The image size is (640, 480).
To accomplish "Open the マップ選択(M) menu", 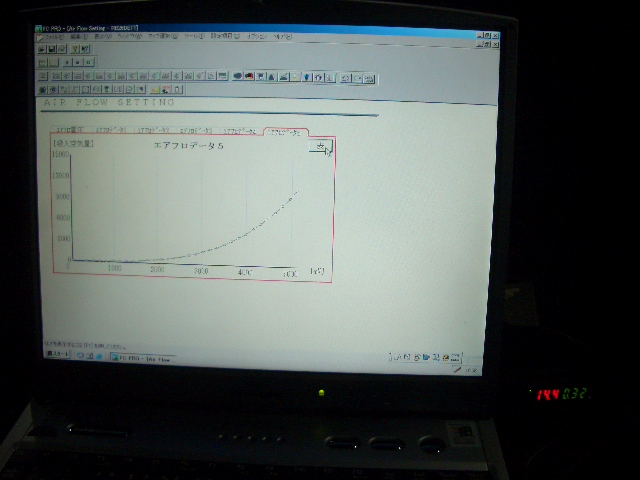I will pyautogui.click(x=163, y=36).
